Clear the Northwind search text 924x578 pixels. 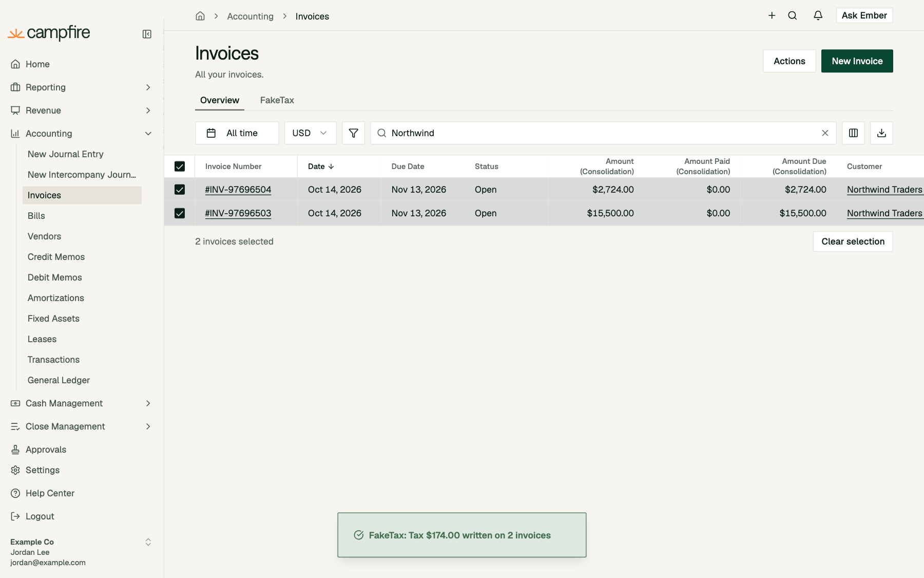point(825,133)
